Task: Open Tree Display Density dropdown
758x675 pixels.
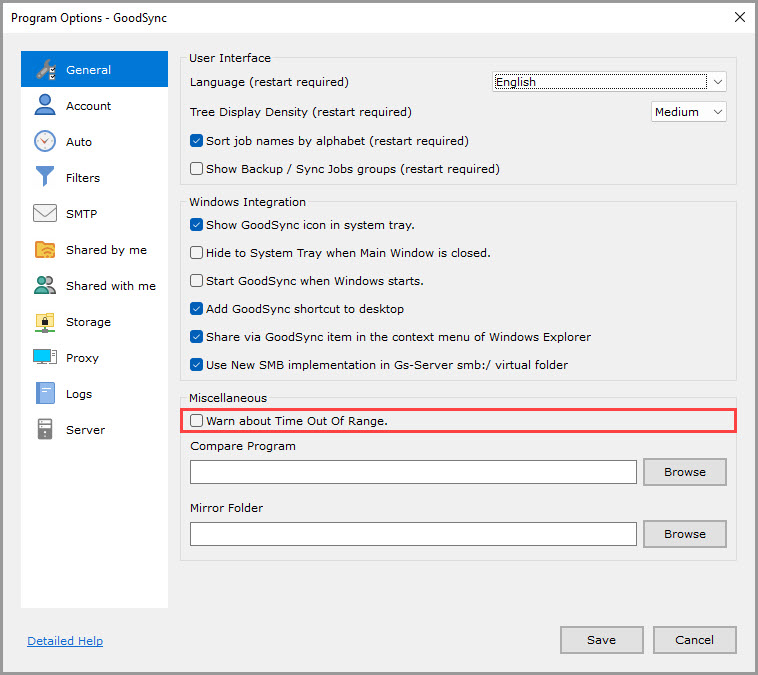Action: point(688,112)
